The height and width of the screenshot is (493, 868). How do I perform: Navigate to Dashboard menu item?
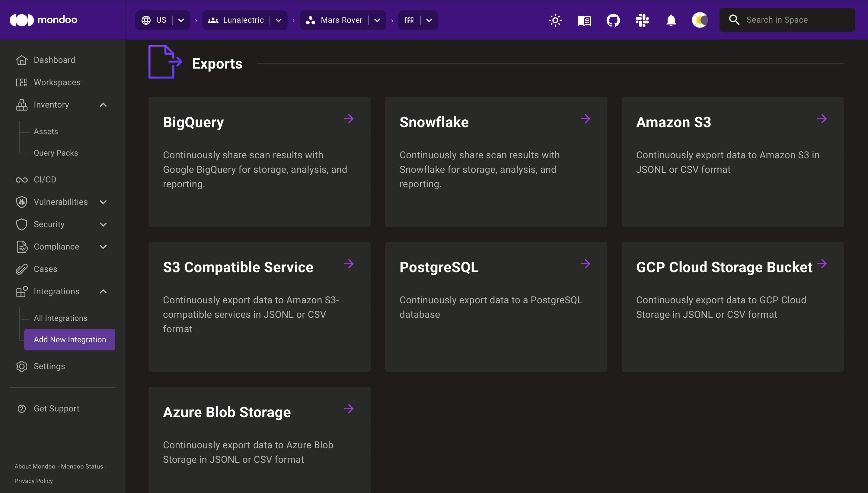[x=54, y=60]
